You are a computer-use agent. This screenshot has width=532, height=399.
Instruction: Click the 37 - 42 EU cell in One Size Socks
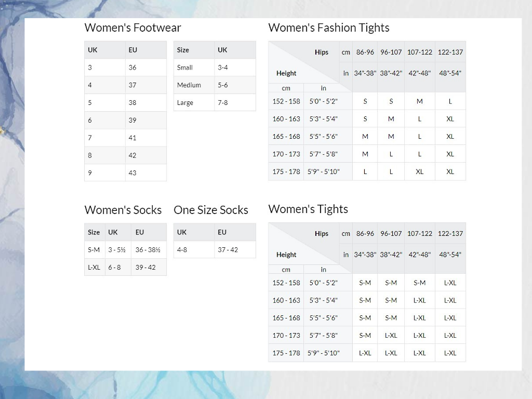228,250
